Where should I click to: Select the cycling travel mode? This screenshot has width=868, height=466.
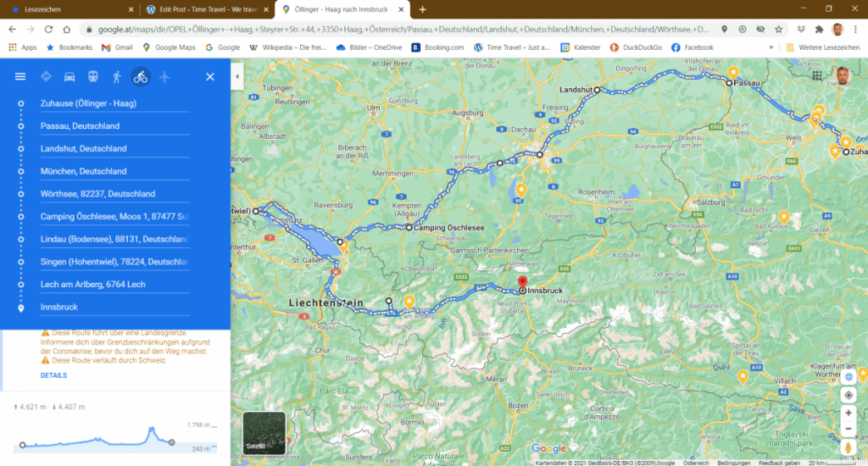click(140, 77)
